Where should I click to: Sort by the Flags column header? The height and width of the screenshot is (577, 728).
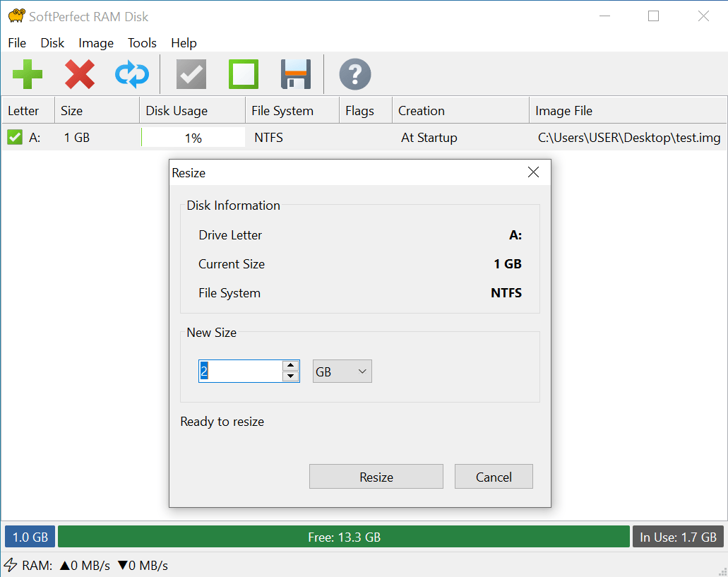365,110
